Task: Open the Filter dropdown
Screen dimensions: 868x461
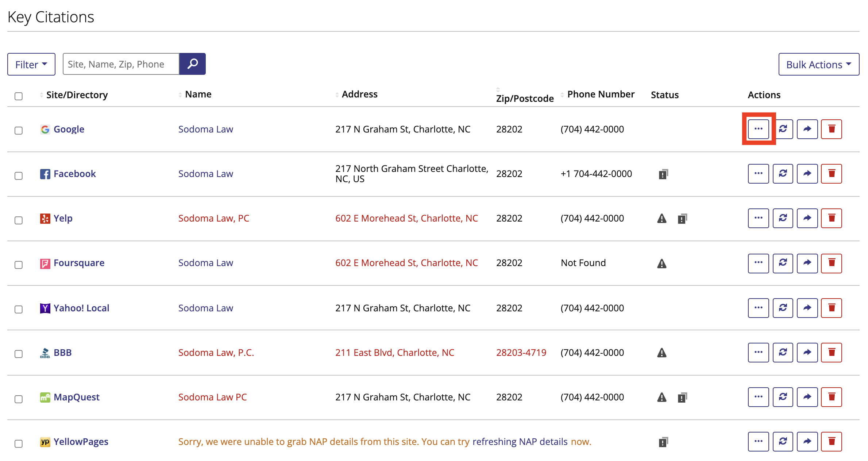Action: point(31,64)
